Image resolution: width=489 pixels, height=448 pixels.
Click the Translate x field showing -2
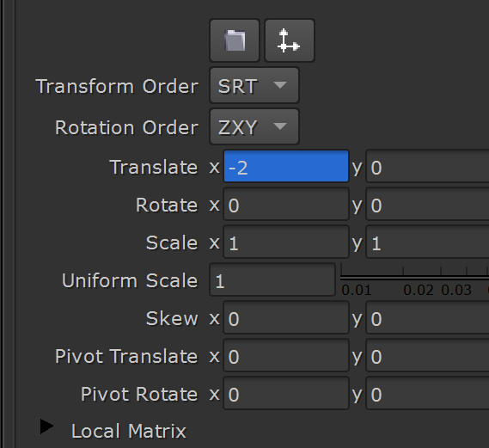286,166
